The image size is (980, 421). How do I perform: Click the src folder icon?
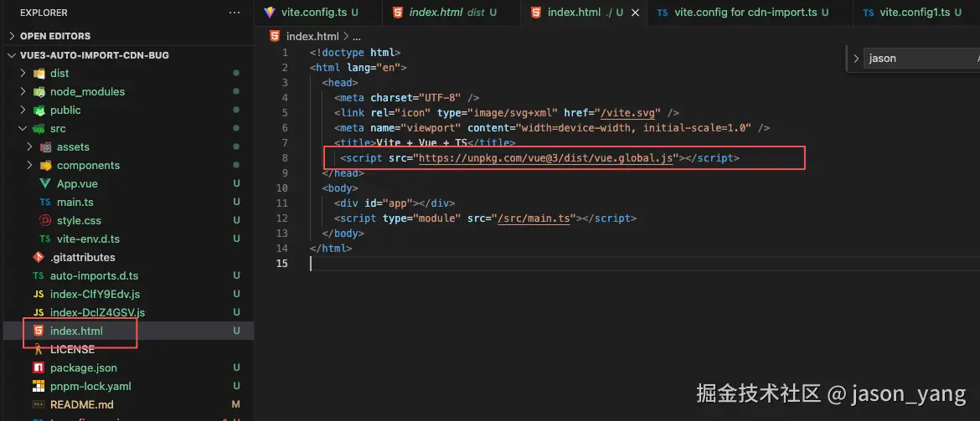[39, 129]
